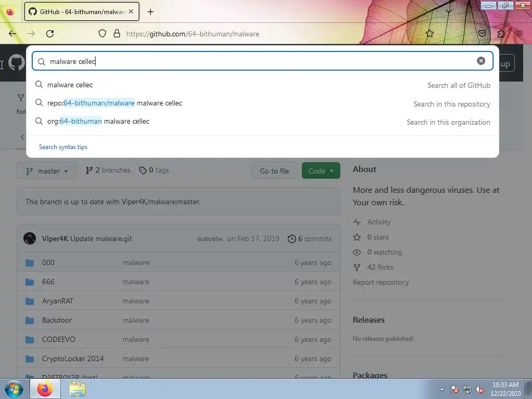
Task: View the 6 commits history
Action: 310,238
